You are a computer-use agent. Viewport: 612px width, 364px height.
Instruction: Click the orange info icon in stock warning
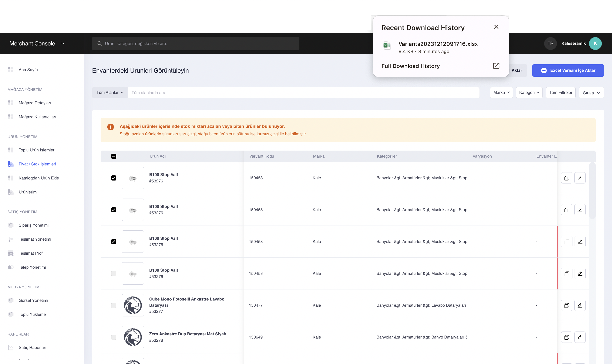click(111, 127)
